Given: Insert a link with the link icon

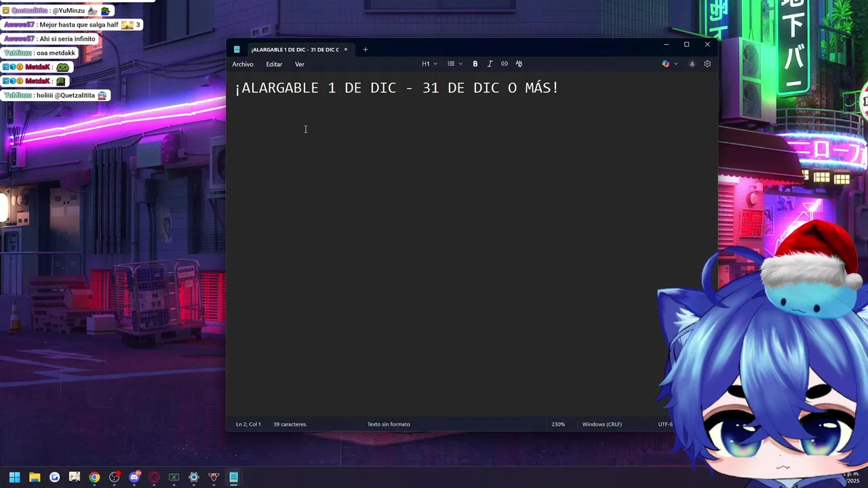Looking at the screenshot, I should [505, 64].
